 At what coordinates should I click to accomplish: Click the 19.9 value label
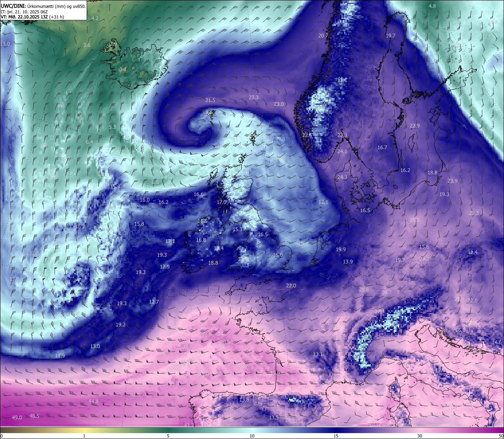341,249
